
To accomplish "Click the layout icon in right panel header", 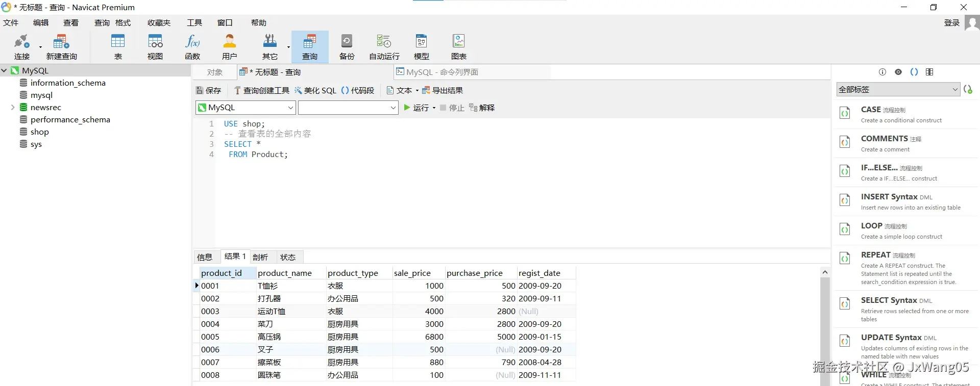I will click(x=929, y=72).
